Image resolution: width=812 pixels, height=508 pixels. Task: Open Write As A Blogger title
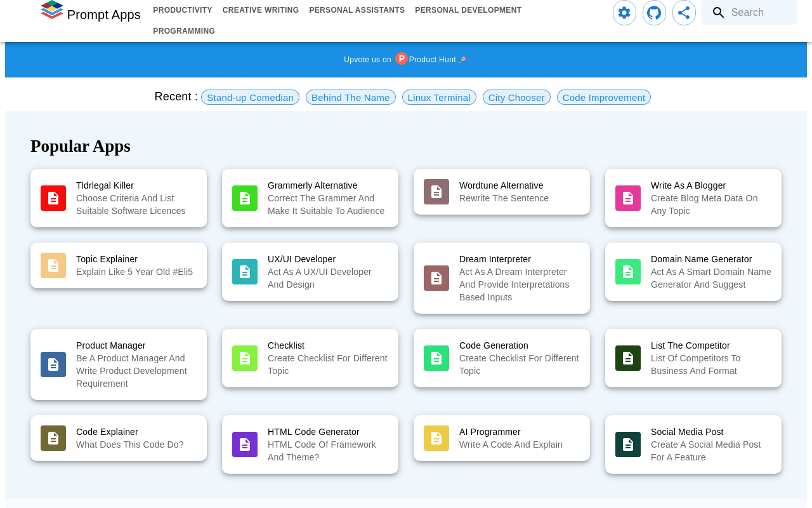[x=688, y=185]
